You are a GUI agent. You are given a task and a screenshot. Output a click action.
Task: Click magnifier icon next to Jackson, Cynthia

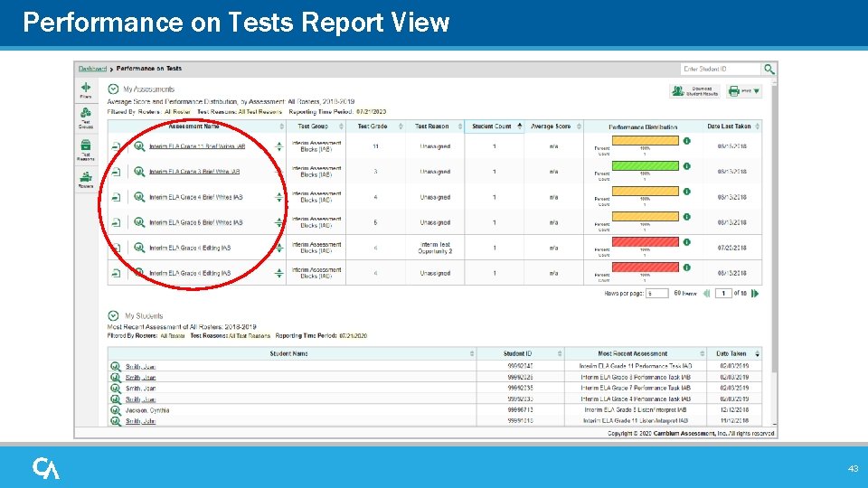(115, 410)
